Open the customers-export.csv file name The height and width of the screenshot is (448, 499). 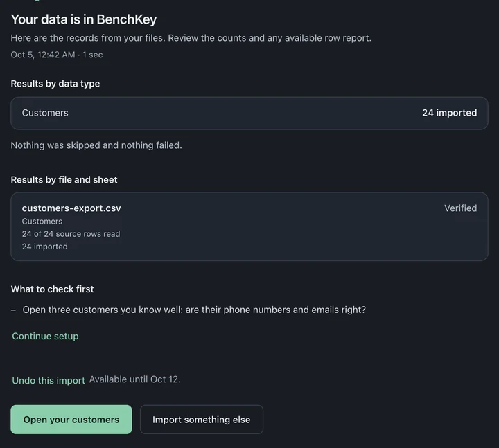tap(71, 208)
